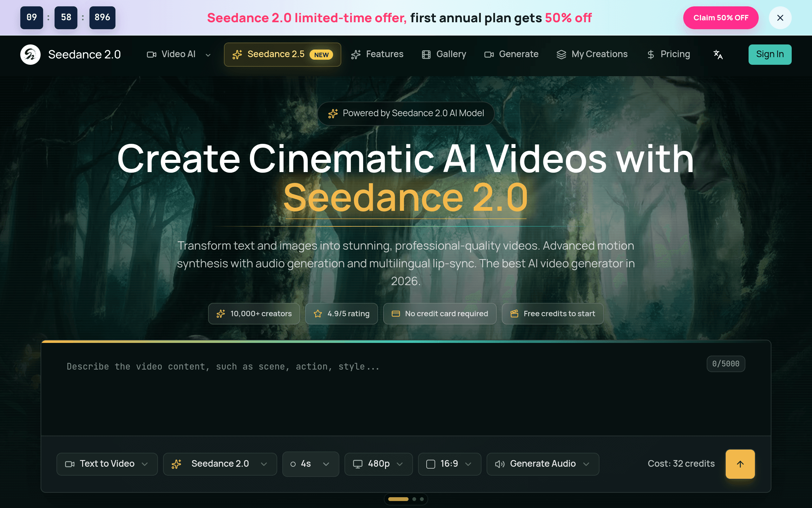Click the Cost: 32 credits text
Image resolution: width=812 pixels, height=508 pixels.
point(681,464)
